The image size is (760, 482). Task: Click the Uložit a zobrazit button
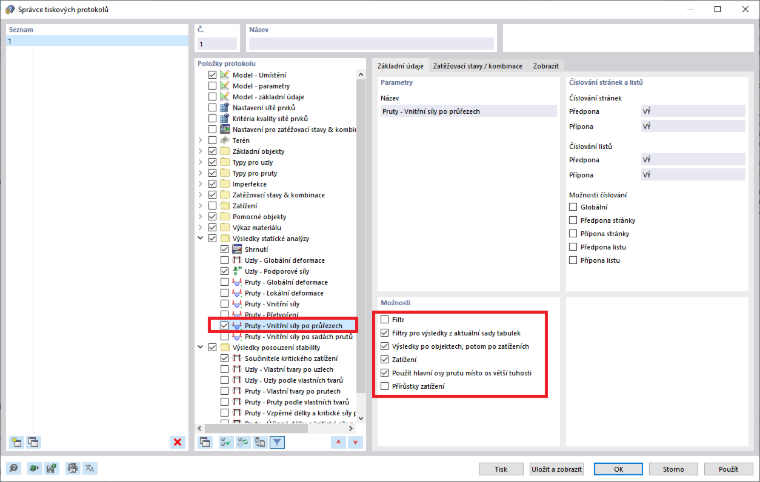click(x=556, y=469)
